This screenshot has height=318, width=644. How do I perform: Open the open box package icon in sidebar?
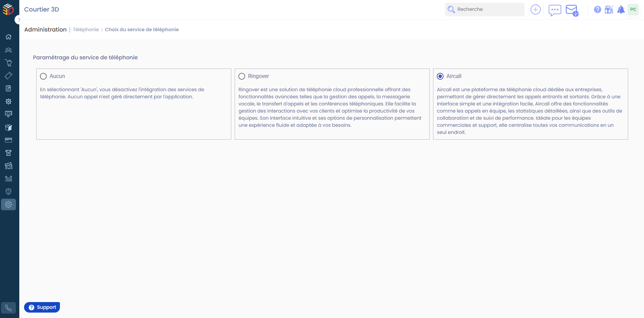coord(8,127)
